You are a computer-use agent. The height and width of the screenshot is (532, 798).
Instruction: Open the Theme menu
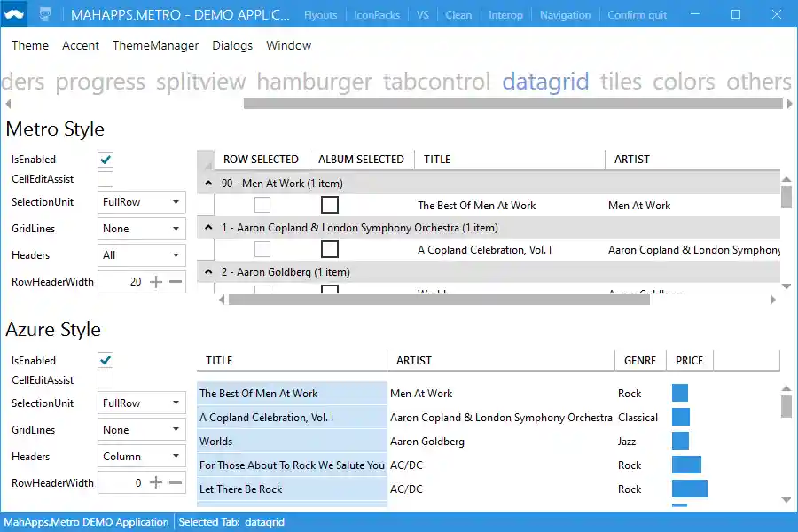[29, 45]
